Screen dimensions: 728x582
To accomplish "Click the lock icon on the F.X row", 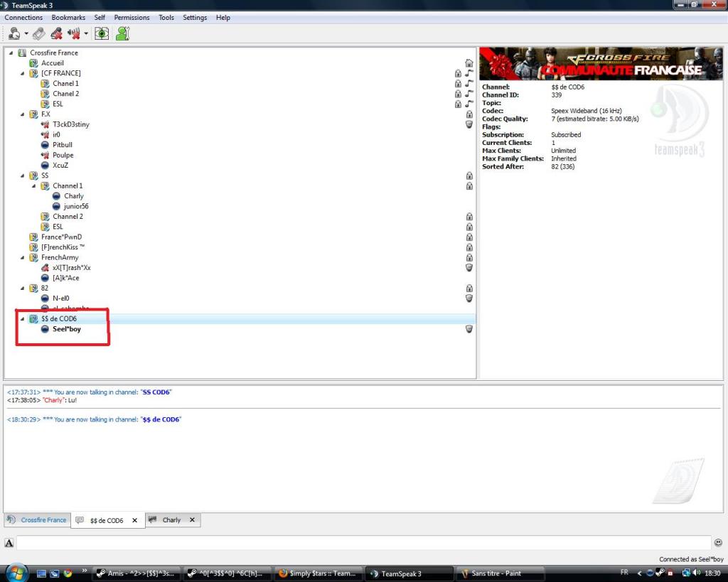I will point(469,114).
